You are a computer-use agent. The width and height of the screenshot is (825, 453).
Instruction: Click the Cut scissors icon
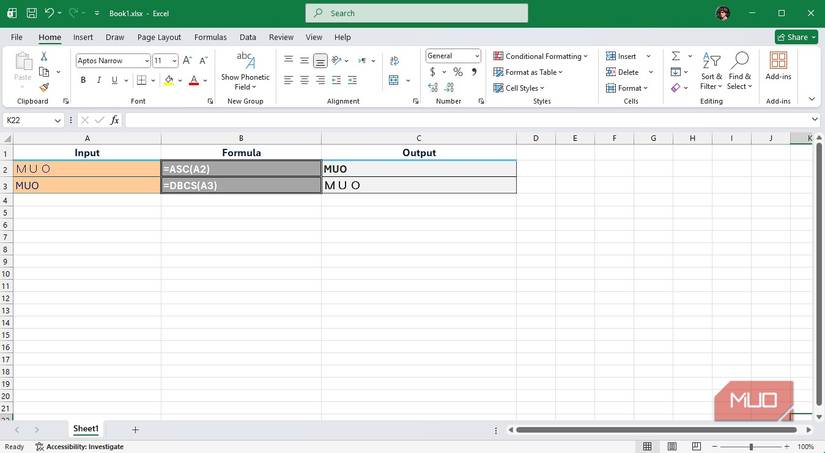[x=44, y=56]
